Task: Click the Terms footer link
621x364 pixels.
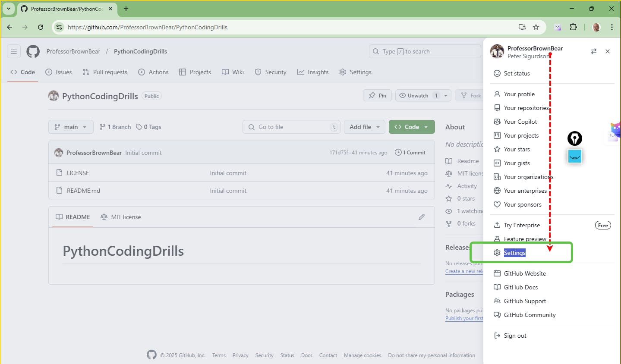Action: (x=219, y=355)
